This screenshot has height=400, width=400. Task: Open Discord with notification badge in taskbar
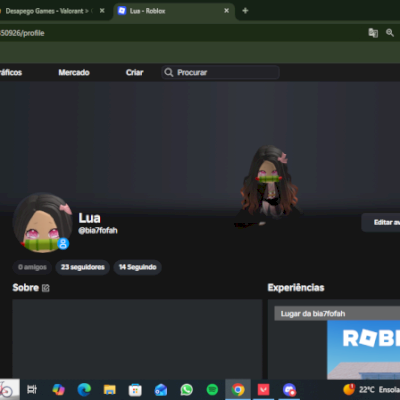coord(289,389)
